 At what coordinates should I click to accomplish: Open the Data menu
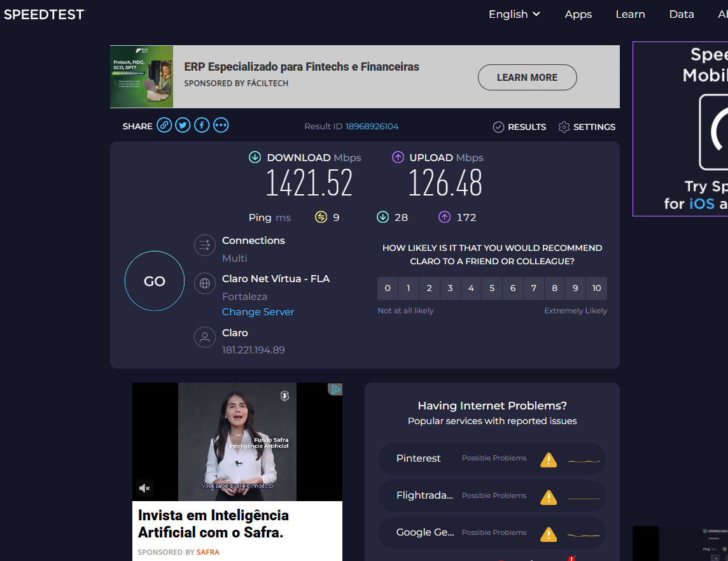click(682, 14)
